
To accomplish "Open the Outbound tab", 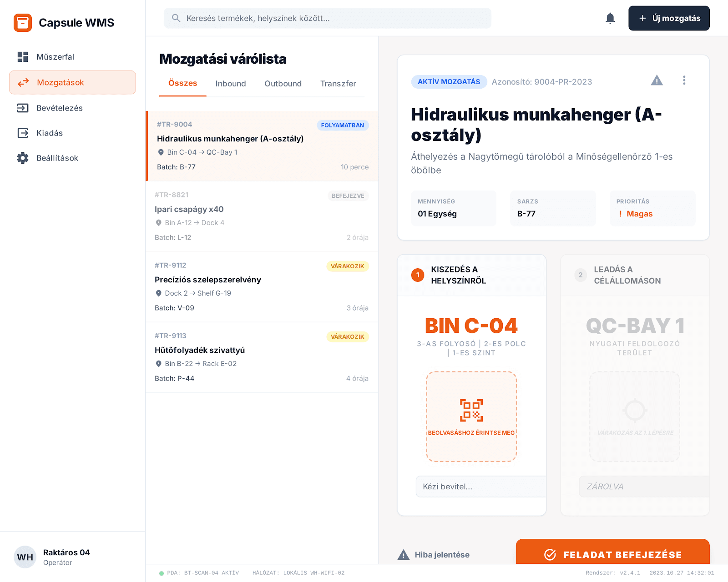I will tap(283, 84).
